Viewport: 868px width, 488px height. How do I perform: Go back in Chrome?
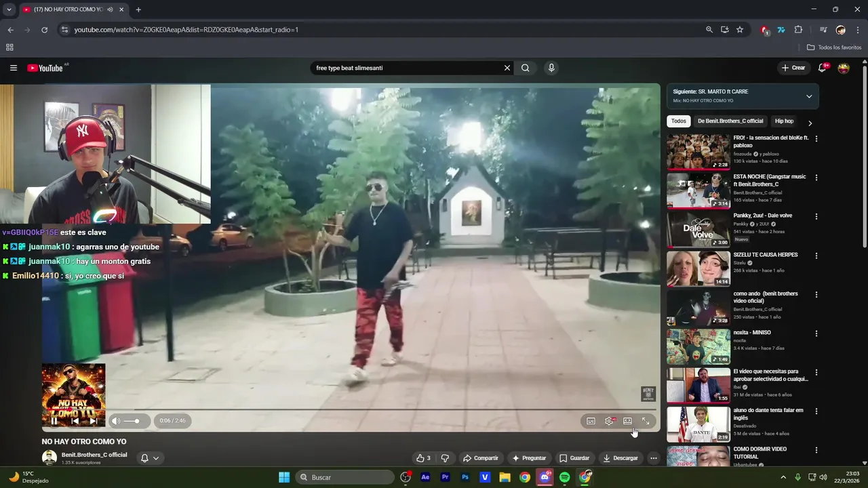pos(10,30)
